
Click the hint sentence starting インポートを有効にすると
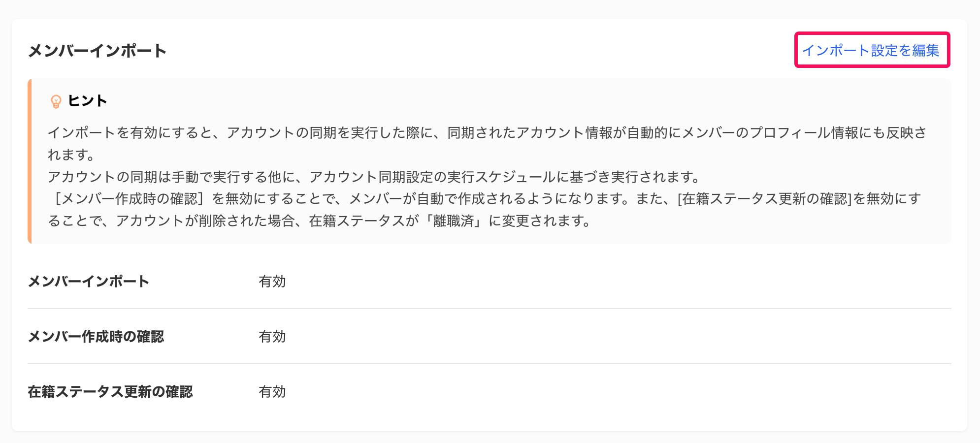point(487,132)
